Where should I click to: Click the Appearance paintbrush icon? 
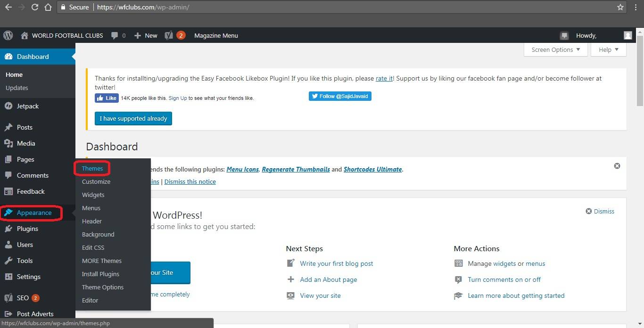tap(8, 213)
